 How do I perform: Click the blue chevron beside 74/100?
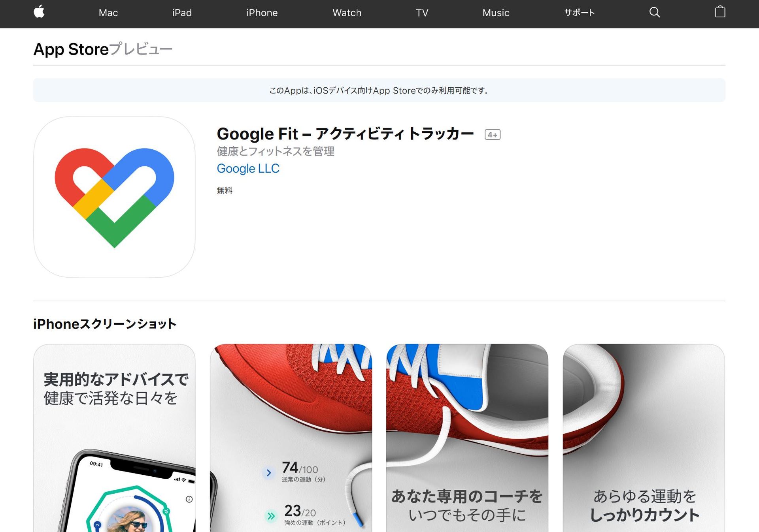[x=269, y=473]
